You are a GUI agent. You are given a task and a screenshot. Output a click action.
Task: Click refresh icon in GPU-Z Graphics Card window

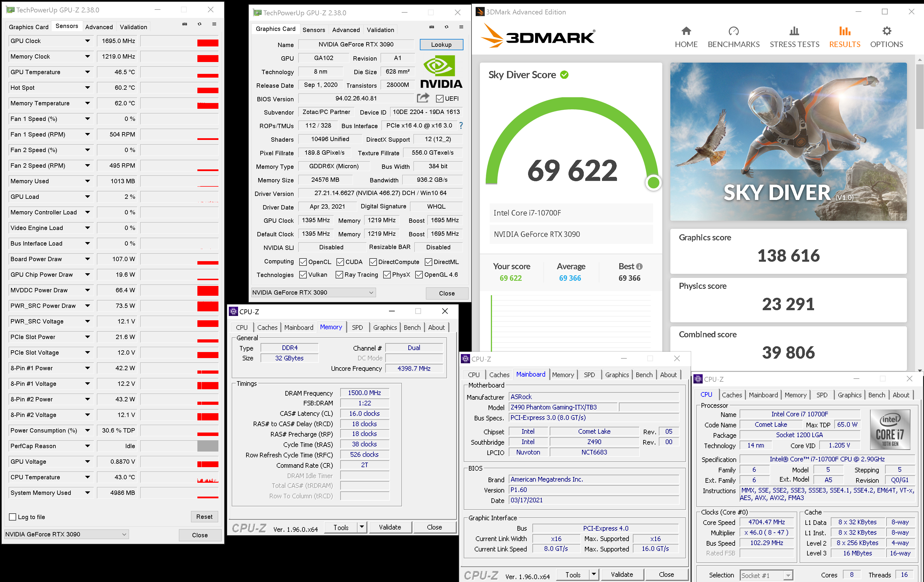tap(446, 27)
